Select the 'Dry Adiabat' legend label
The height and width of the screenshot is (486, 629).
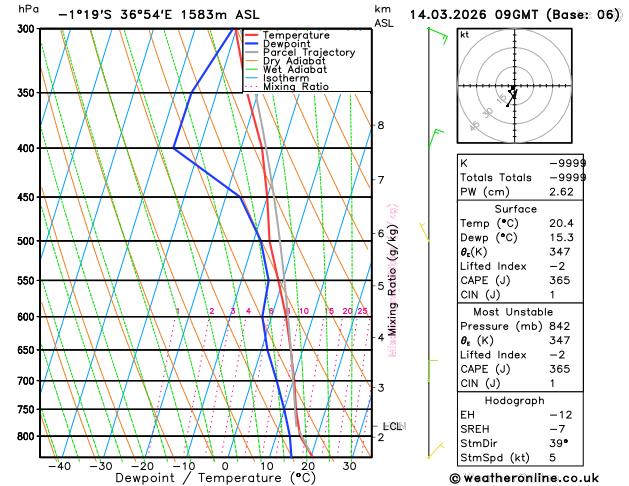(294, 61)
